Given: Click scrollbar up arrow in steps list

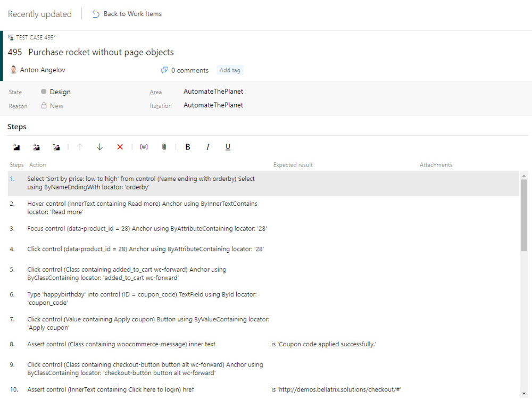Looking at the screenshot, I should (x=524, y=176).
